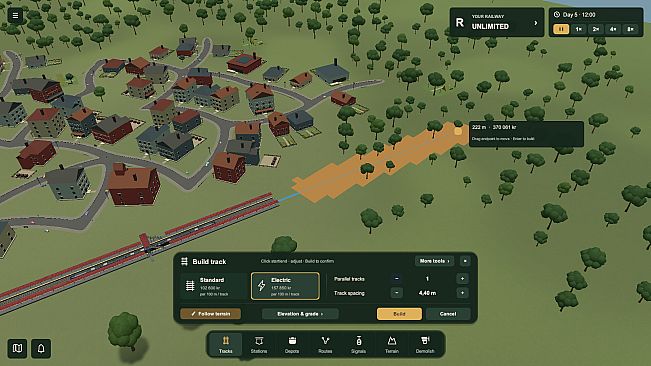Click the clock icon beside Day 5
Viewport: 651px width, 366px height.
[557, 15]
